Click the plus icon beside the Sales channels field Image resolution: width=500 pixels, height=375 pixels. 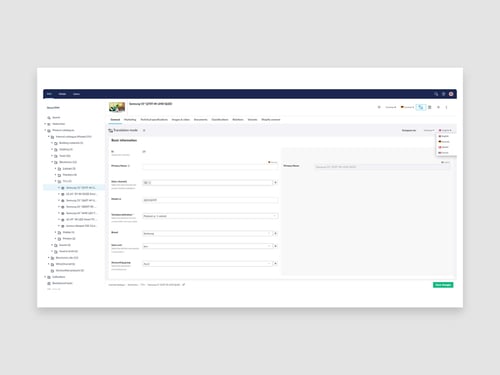click(x=275, y=183)
